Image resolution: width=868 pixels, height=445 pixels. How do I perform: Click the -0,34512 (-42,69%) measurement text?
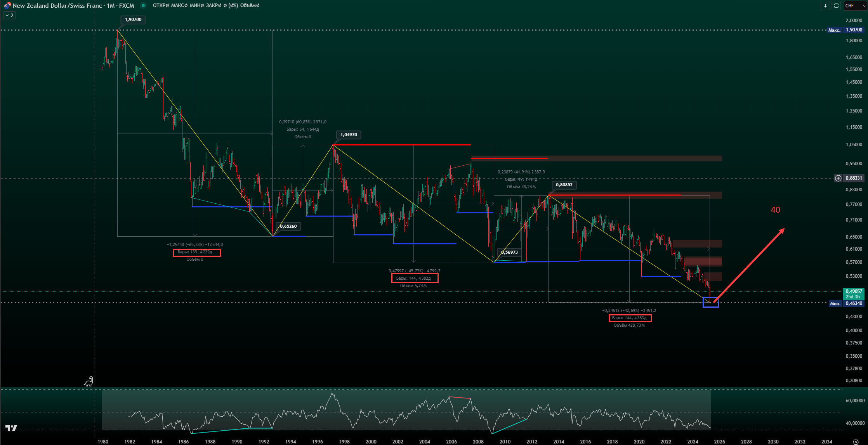[x=629, y=310]
